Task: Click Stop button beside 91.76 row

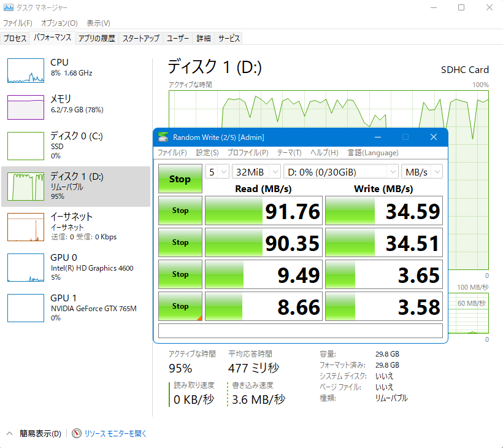Action: pyautogui.click(x=180, y=210)
